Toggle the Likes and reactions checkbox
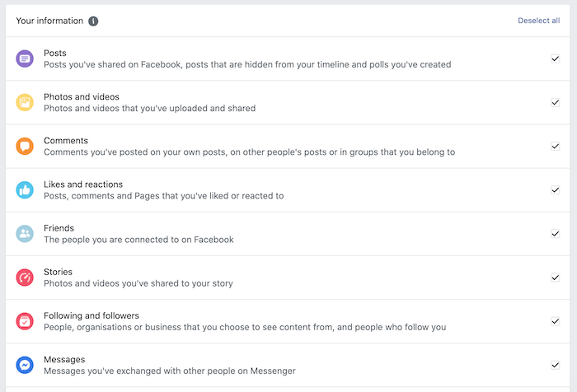Viewport: 577px width, 392px height. [x=555, y=189]
